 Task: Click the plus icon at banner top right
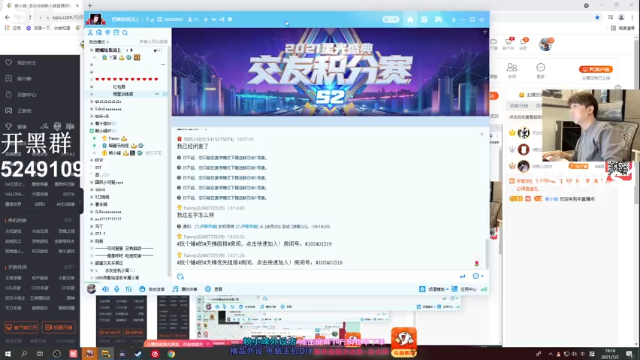[484, 31]
